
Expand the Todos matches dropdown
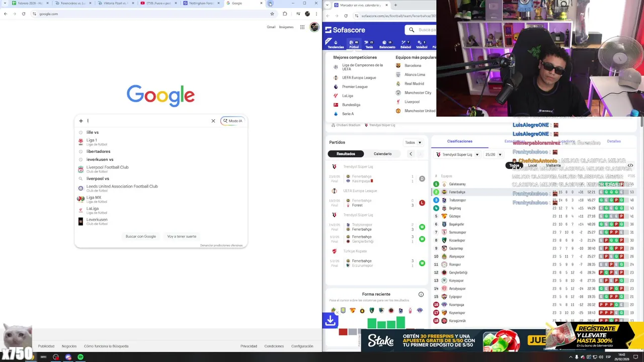click(413, 142)
